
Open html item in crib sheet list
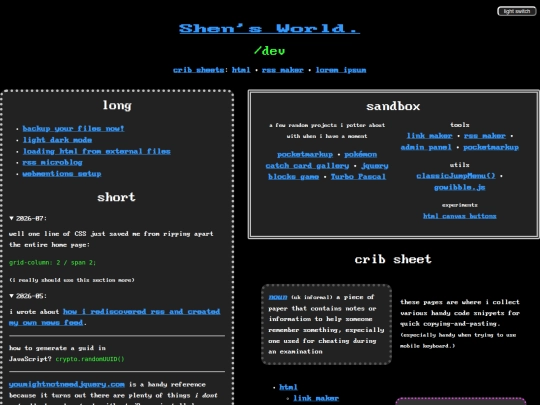point(288,387)
